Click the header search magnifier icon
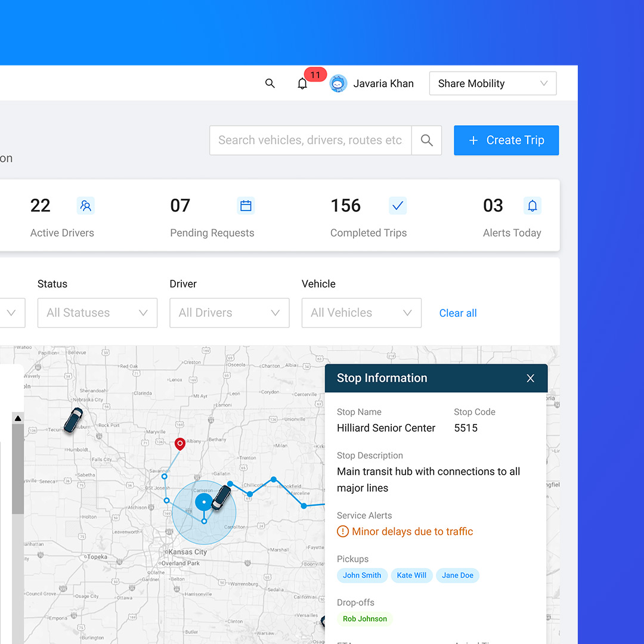Screen dimensions: 644x644 [270, 83]
